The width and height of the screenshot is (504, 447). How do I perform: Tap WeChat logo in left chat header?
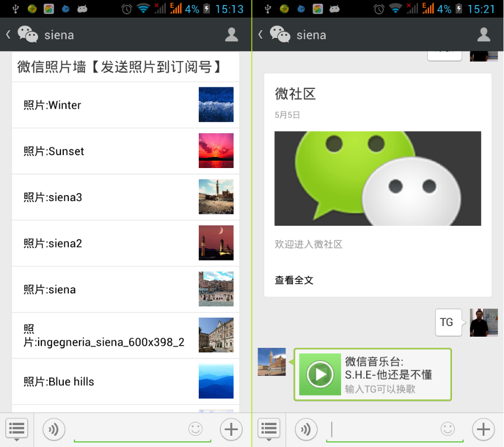click(27, 34)
